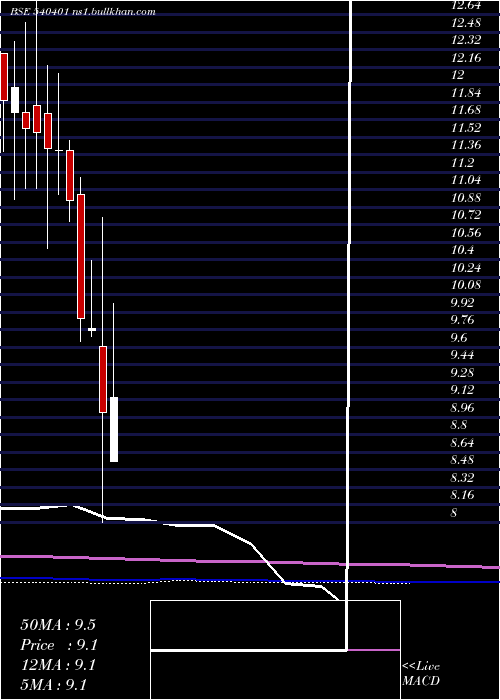Click the 10.4 price axis label
Screen dimensions: 500x700
click(462, 250)
